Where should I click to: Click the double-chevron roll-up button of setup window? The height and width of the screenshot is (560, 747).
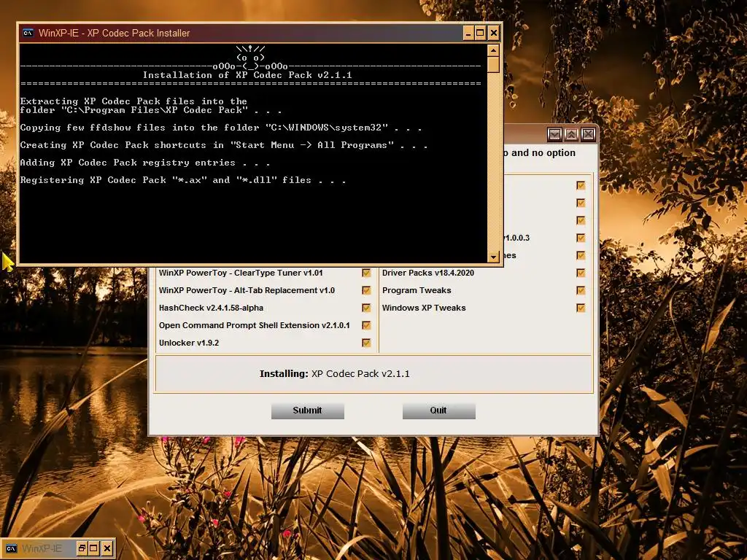click(571, 134)
